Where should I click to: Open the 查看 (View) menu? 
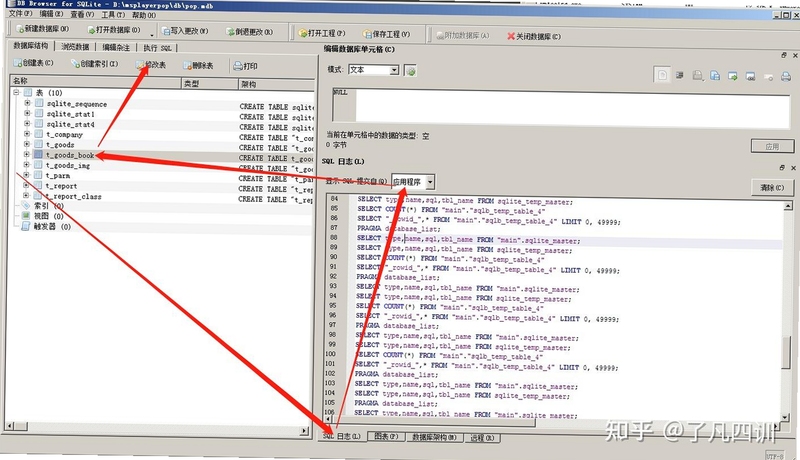82,14
